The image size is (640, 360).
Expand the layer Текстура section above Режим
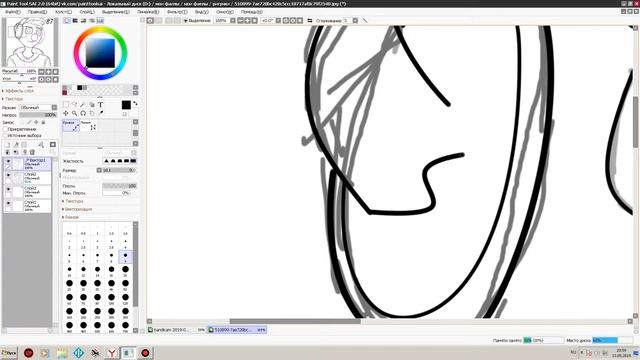coord(13,99)
